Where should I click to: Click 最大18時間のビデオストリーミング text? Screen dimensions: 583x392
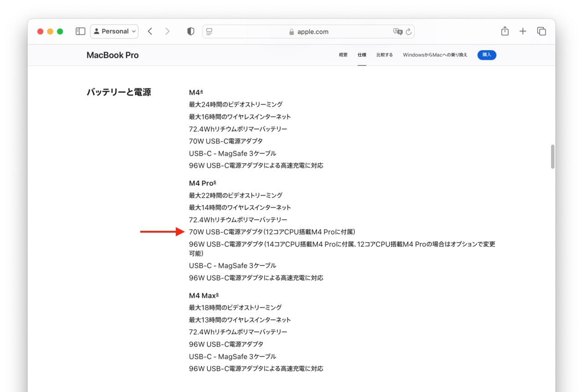pyautogui.click(x=235, y=308)
